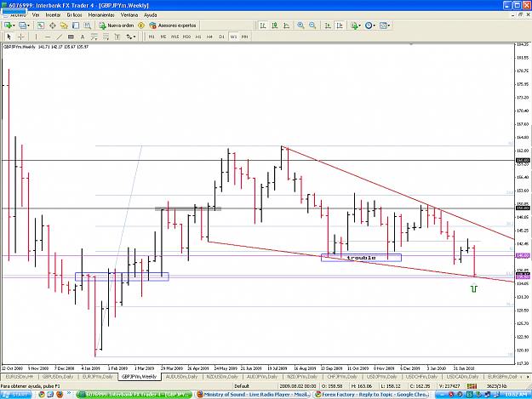
Task: Select trendline drawing tool
Action: click(60, 37)
